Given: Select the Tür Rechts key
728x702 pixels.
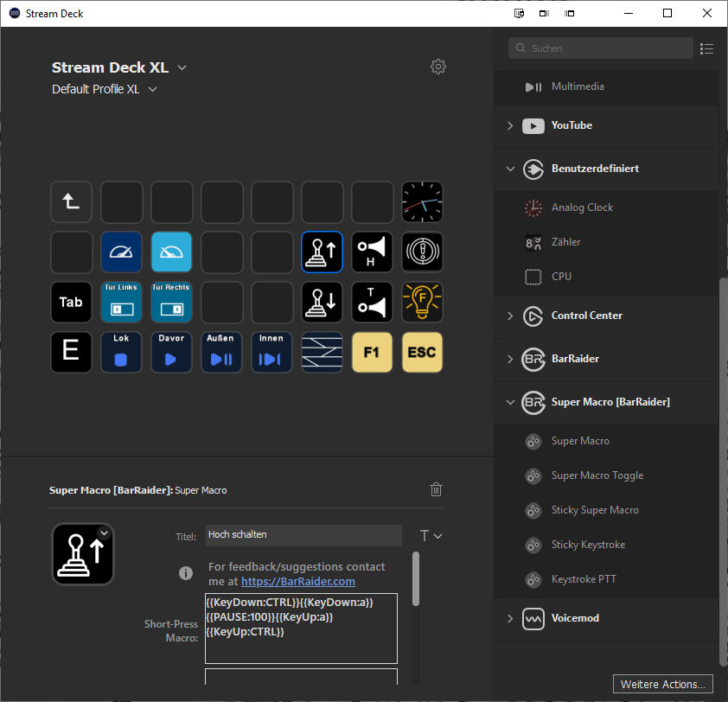Looking at the screenshot, I should [x=171, y=303].
